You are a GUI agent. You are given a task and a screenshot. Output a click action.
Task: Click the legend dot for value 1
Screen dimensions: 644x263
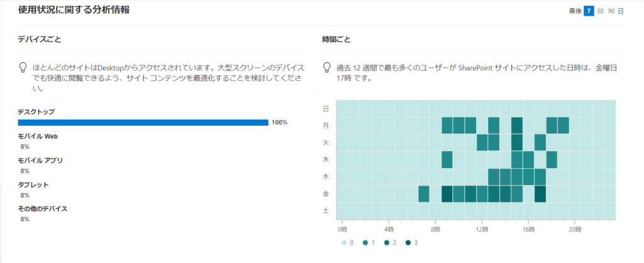click(x=365, y=243)
